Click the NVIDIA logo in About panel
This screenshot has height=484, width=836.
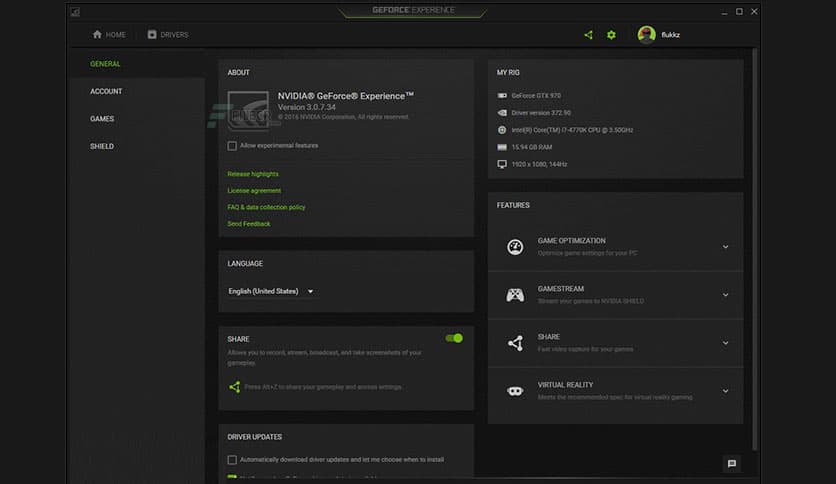click(x=248, y=111)
